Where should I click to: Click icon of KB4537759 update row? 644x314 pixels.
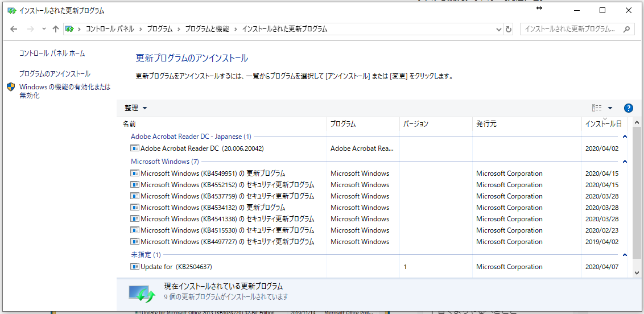click(135, 196)
